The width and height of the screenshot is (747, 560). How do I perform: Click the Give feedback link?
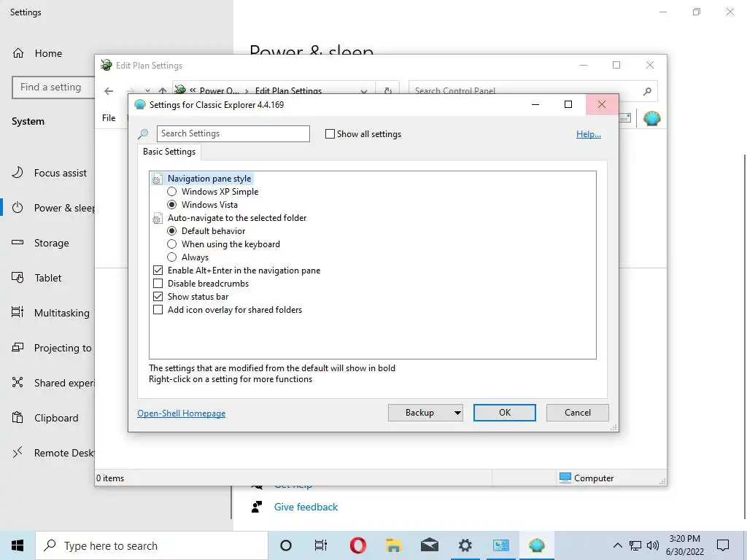306,507
